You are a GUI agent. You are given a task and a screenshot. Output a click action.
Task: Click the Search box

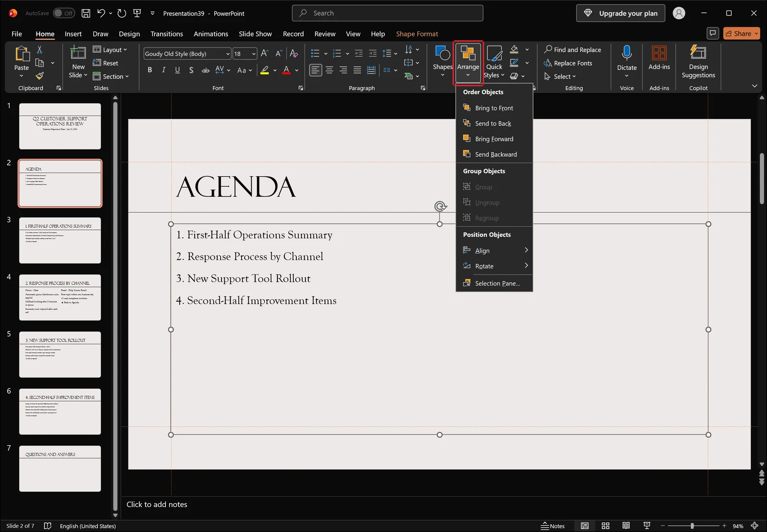[387, 13]
